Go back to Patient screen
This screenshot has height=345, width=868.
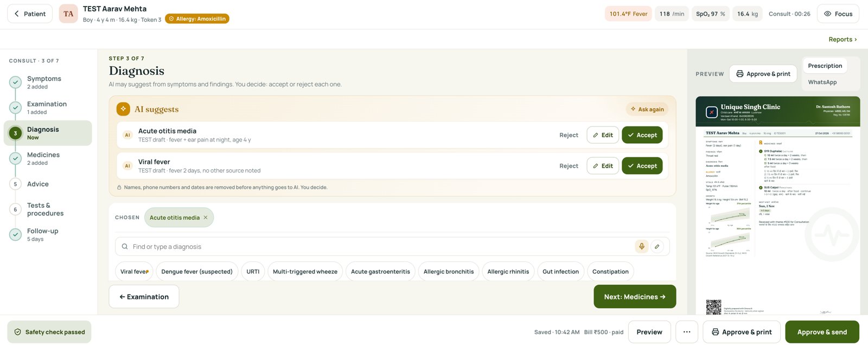[30, 14]
